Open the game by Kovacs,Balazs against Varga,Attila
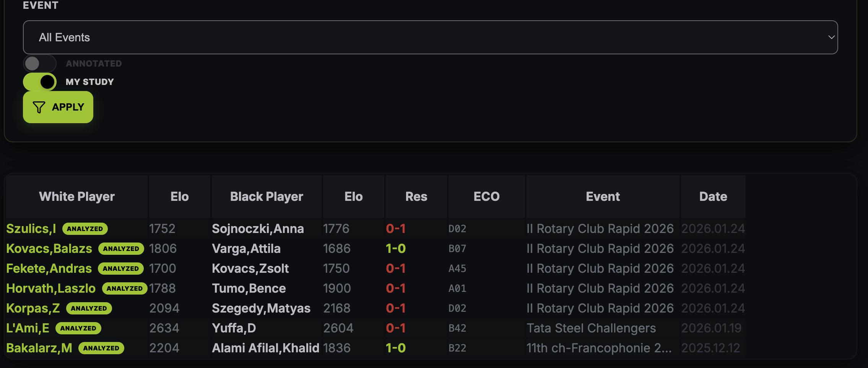Screen dimensions: 868x368 point(49,249)
